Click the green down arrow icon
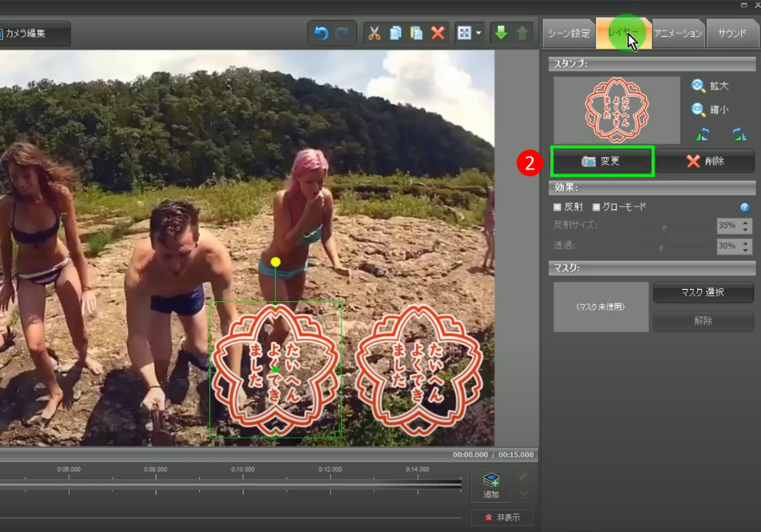761x532 pixels. pyautogui.click(x=501, y=33)
